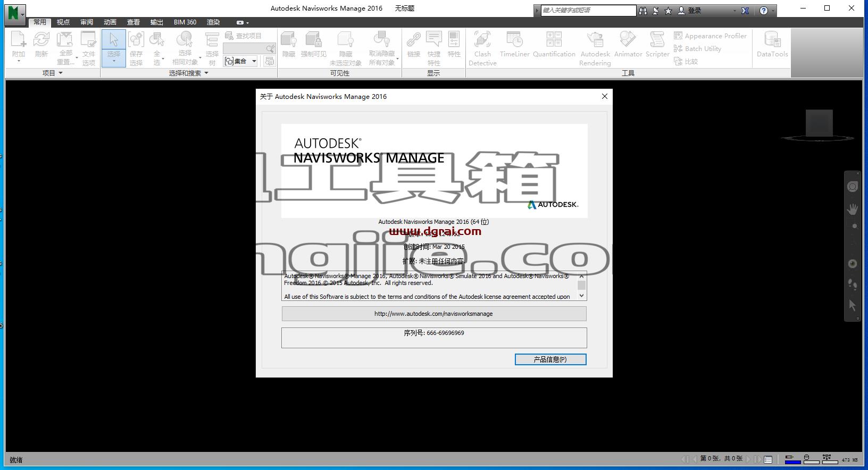Screen dimensions: 868x470
Task: Expand the 选择和搜索 panel dropdown arrow
Action: click(206, 73)
